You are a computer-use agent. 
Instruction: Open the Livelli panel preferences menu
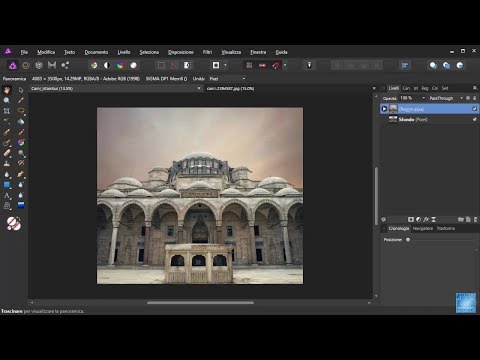click(475, 88)
